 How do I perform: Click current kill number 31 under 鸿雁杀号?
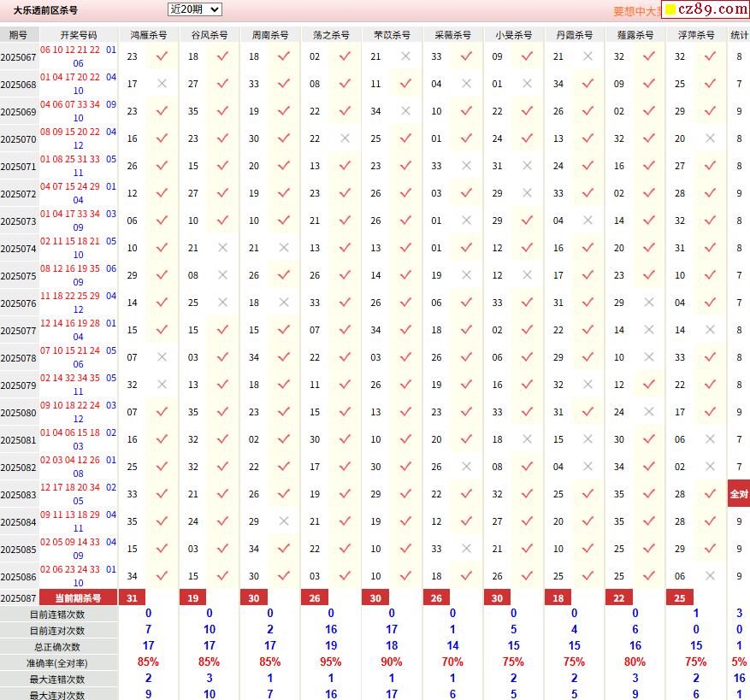coord(132,598)
